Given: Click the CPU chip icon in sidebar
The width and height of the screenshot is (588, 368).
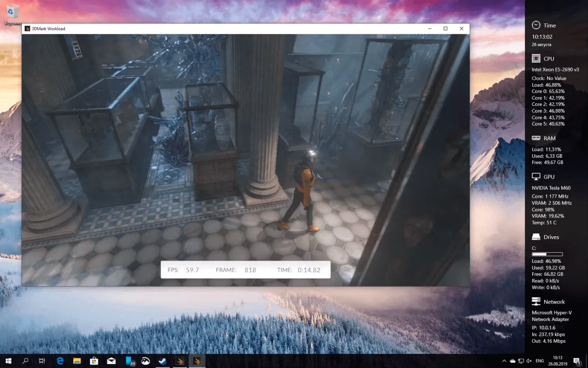Looking at the screenshot, I should click(x=536, y=58).
